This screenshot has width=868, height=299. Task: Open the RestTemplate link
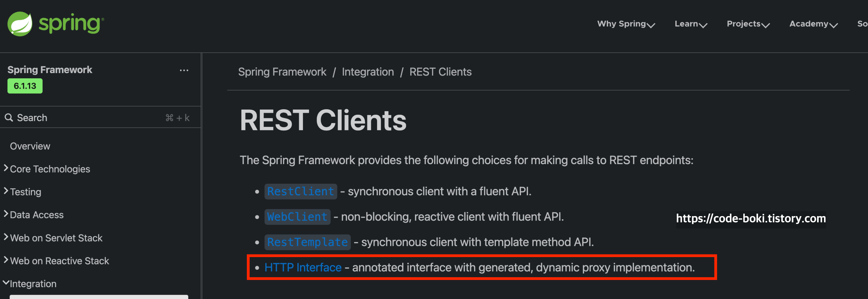coord(307,242)
